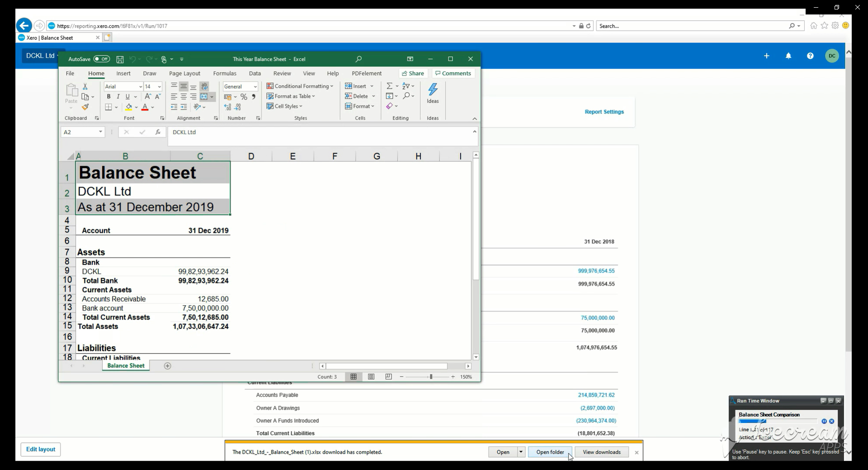Switch to Page Break Preview view
This screenshot has width=868, height=470.
click(388, 377)
